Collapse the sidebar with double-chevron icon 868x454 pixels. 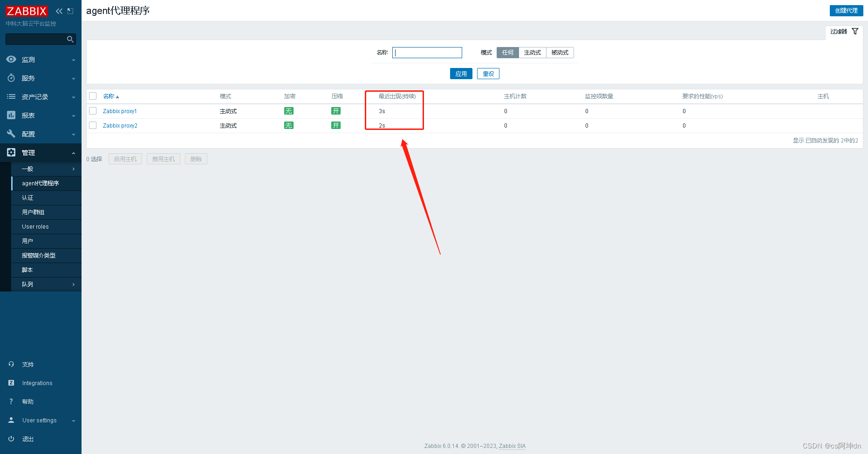point(59,11)
